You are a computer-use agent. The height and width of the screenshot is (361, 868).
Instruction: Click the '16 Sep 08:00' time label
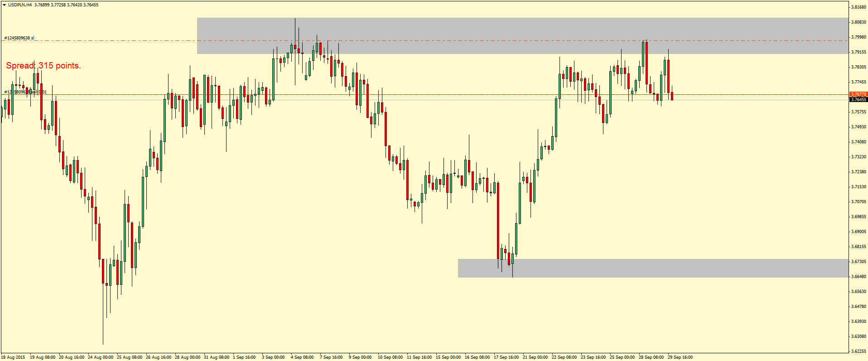pyautogui.click(x=477, y=357)
